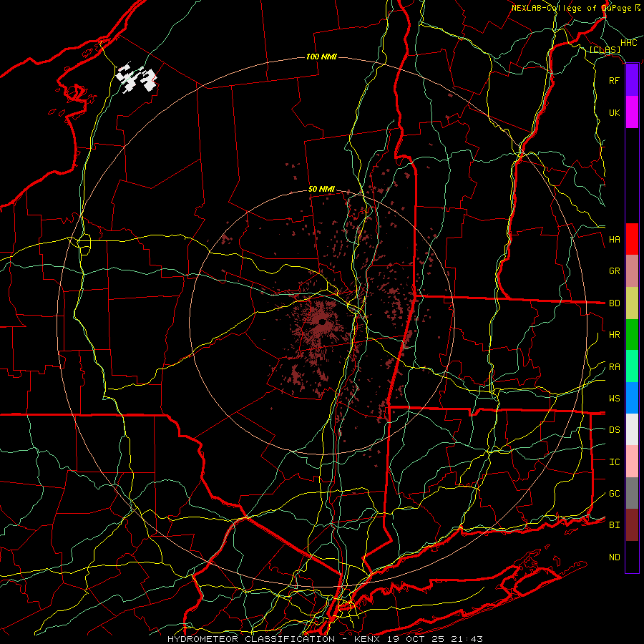Click the GC legend label
The height and width of the screenshot is (644, 644).
point(614,494)
